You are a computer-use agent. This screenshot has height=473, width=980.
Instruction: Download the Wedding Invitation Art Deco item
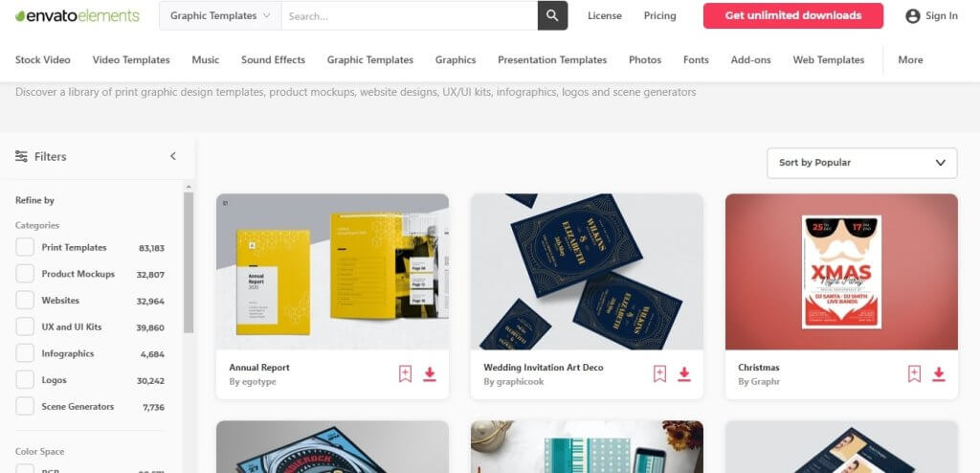[x=684, y=374]
